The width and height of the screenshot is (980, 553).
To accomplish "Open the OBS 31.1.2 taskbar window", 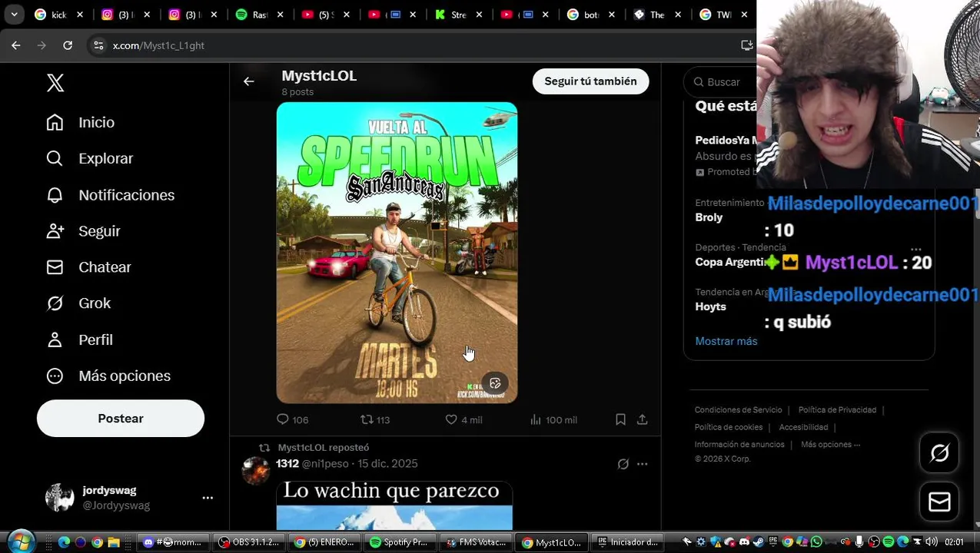I will pos(249,542).
